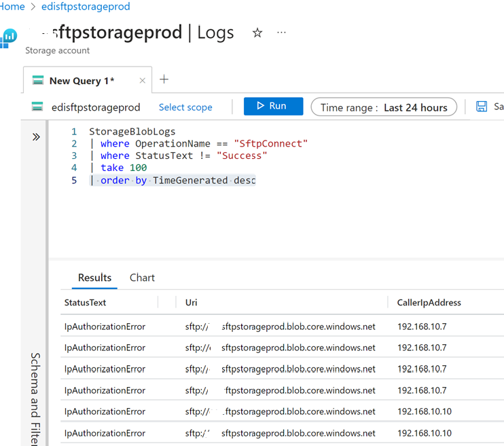Expand the Schema and Filter side panel

point(36,137)
